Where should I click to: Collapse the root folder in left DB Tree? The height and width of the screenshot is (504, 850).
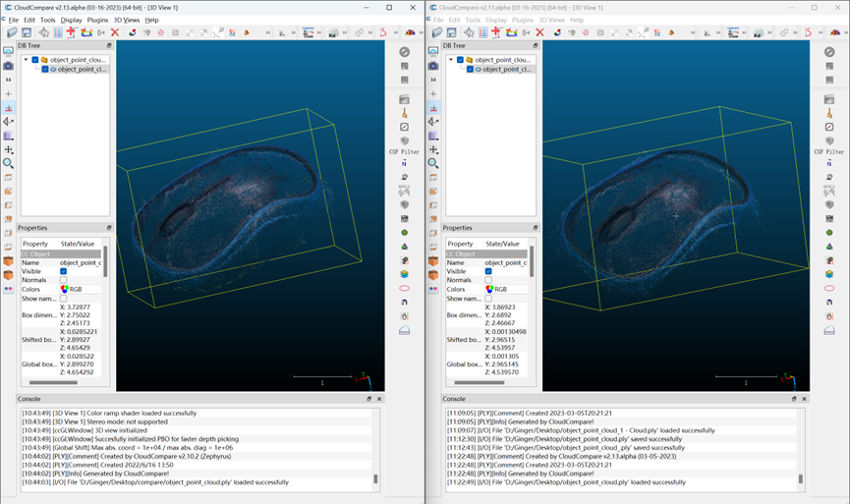26,60
